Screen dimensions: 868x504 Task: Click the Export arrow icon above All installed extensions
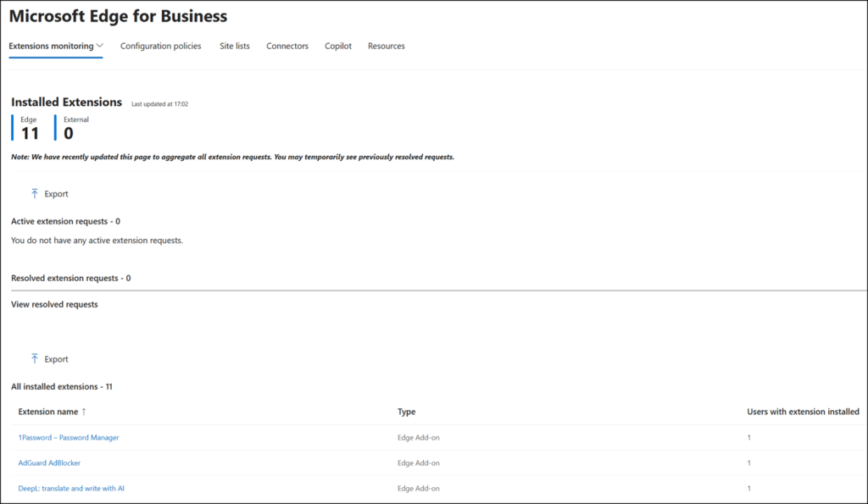[x=35, y=359]
